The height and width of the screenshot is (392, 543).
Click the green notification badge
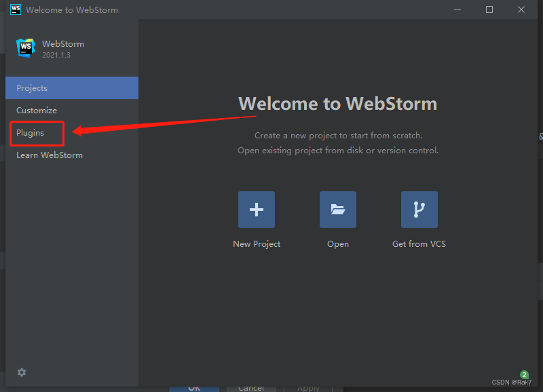[524, 374]
